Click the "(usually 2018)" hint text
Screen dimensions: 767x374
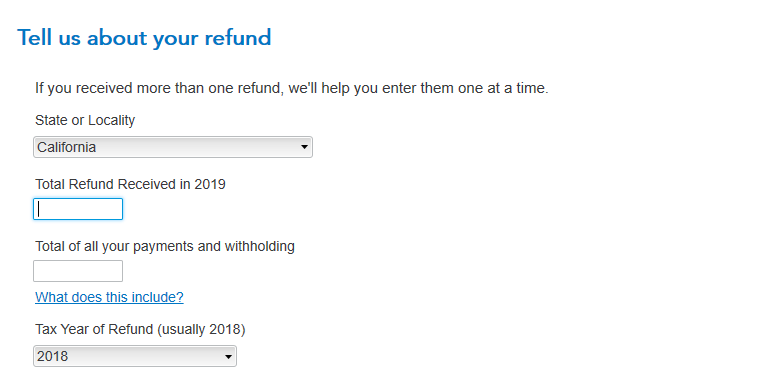pyautogui.click(x=202, y=330)
